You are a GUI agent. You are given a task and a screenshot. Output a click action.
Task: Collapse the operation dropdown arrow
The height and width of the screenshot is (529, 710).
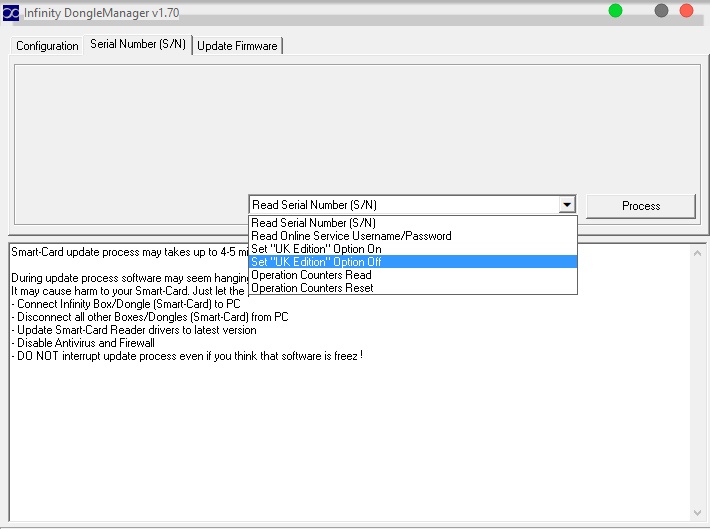[x=566, y=205]
